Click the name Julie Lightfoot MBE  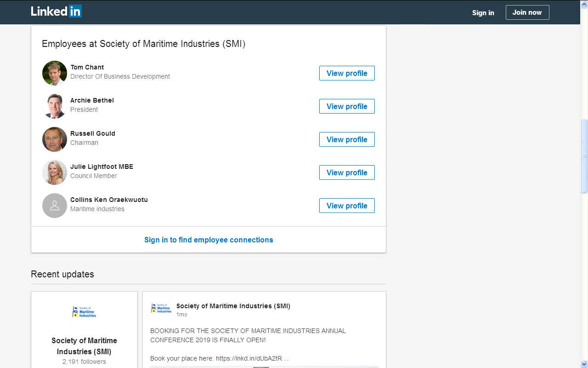coord(102,167)
